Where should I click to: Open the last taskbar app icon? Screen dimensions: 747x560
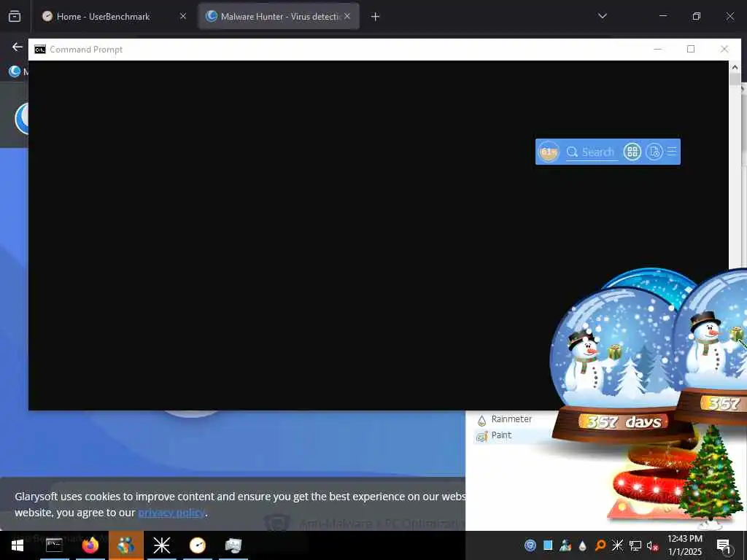233,545
